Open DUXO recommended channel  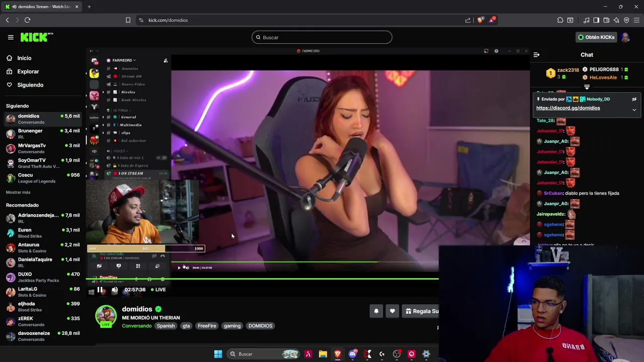pyautogui.click(x=43, y=277)
